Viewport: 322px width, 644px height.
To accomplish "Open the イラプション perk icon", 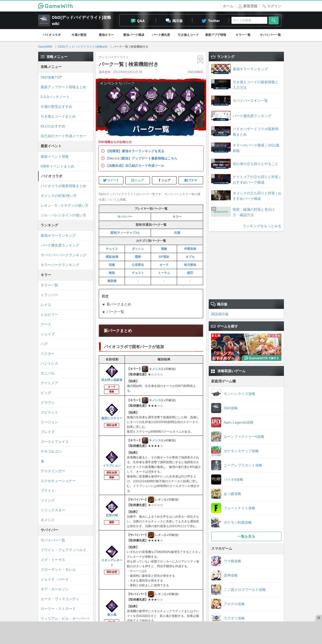I will [x=112, y=457].
